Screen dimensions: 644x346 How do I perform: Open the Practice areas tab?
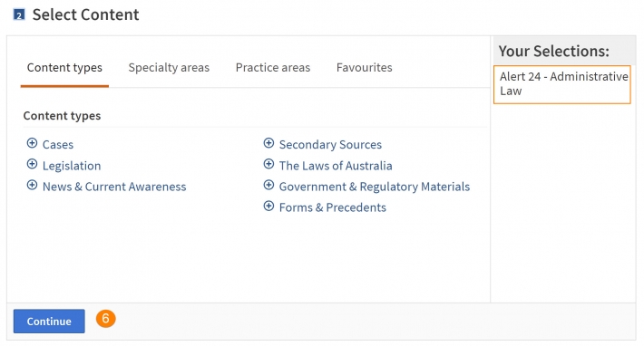[x=273, y=68]
